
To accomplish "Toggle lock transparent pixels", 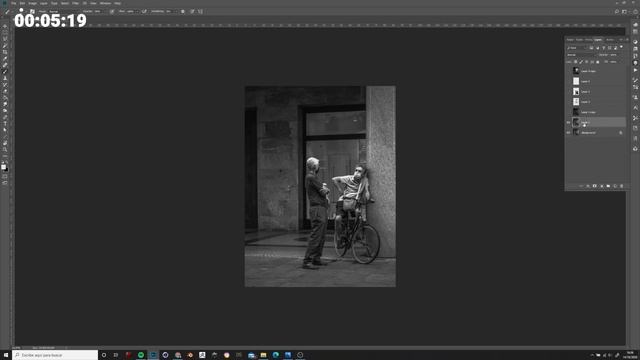I will [x=576, y=62].
